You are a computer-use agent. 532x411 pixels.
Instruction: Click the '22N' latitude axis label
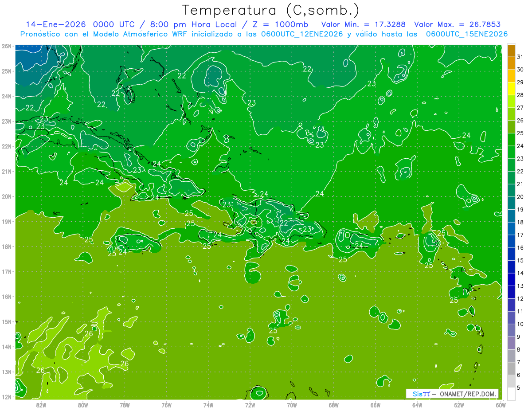tap(6, 146)
